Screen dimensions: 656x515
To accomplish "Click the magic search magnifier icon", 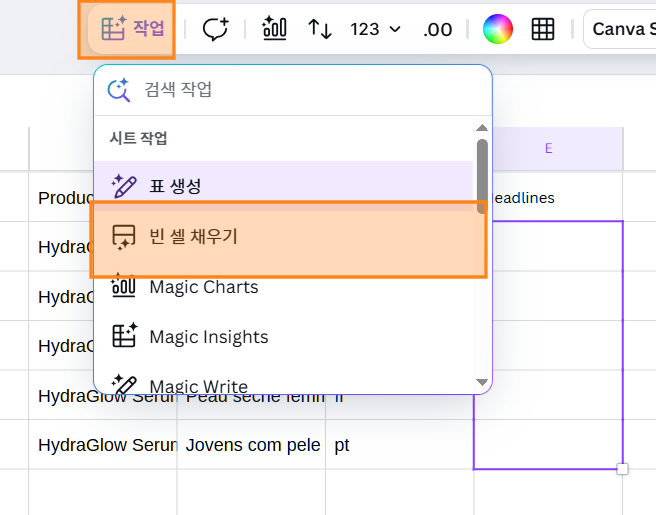I will (119, 90).
